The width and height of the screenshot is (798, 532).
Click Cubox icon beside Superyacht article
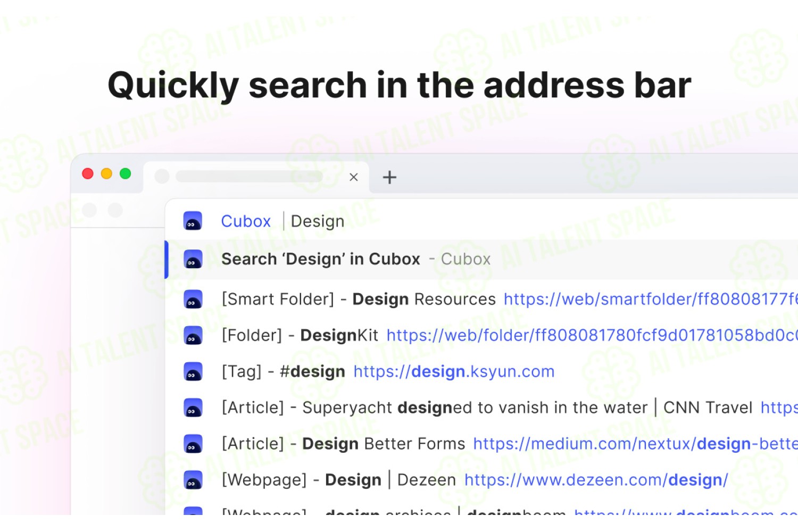(193, 408)
